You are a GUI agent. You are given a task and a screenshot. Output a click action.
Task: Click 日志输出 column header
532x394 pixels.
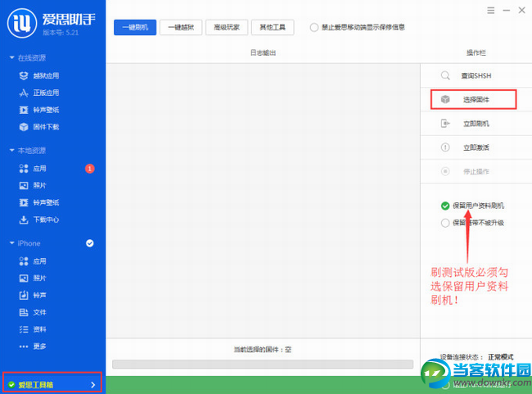(x=263, y=52)
